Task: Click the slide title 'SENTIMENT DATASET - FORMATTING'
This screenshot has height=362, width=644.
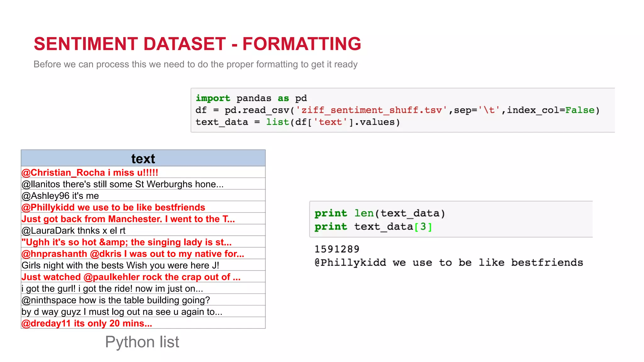Action: click(x=197, y=44)
